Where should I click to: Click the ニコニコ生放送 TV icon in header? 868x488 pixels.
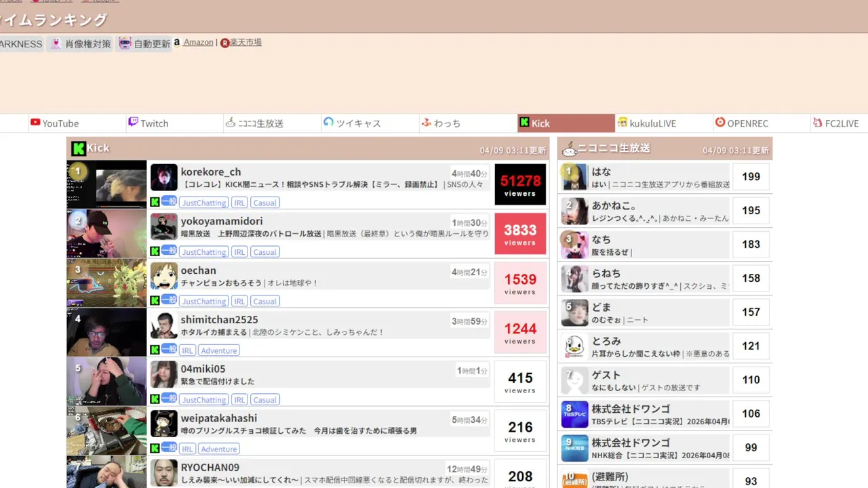(569, 148)
